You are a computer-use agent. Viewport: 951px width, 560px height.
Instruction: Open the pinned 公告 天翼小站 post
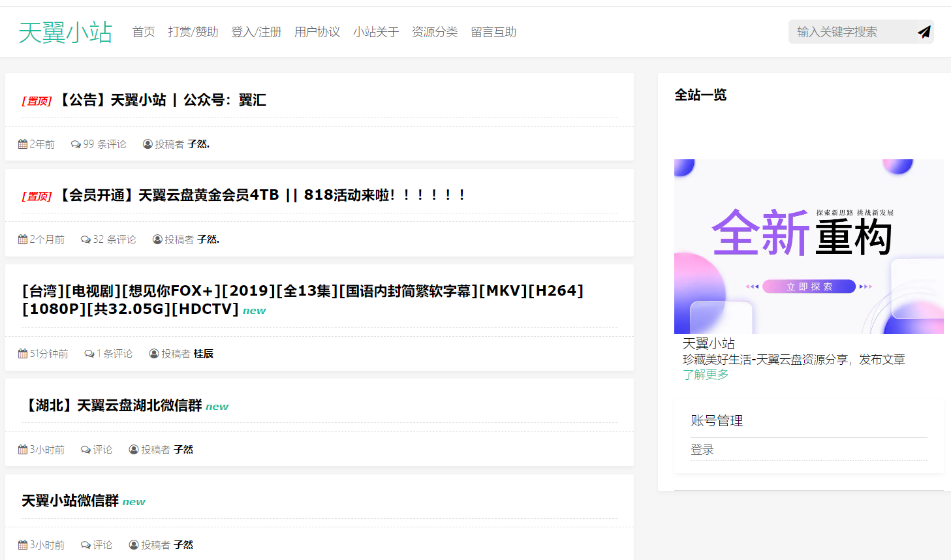click(163, 100)
